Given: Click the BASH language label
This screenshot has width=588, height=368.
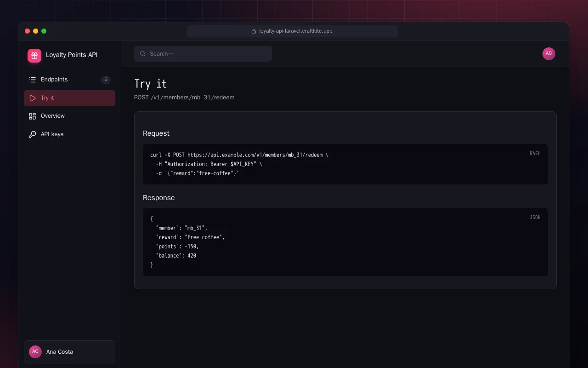Looking at the screenshot, I should coord(535,153).
